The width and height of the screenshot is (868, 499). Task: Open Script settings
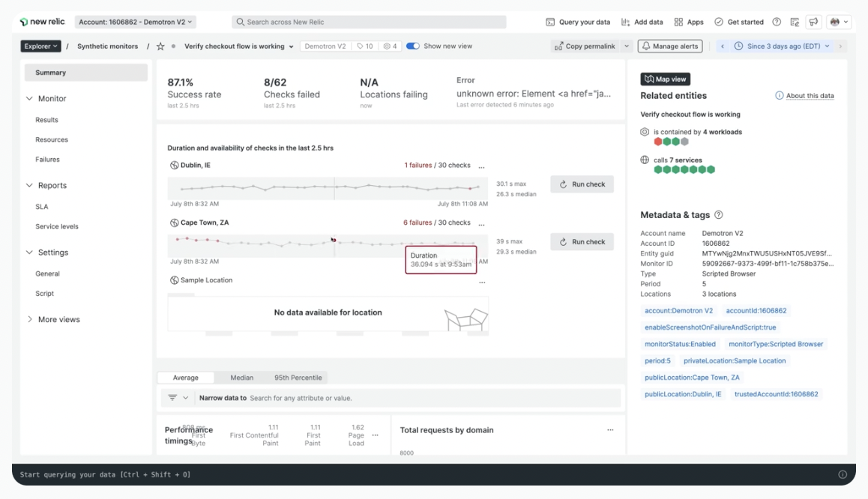pyautogui.click(x=45, y=294)
